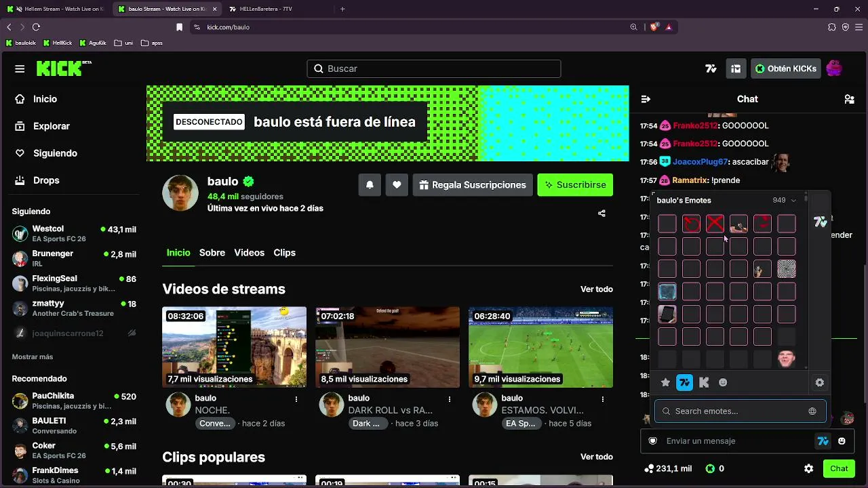Select the black-and-white spiral emote
Screen dimensions: 868x488
click(x=787, y=269)
